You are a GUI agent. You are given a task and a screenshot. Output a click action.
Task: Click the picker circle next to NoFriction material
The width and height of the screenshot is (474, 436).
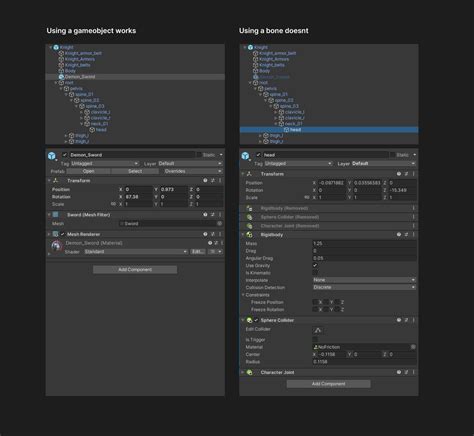tap(413, 347)
